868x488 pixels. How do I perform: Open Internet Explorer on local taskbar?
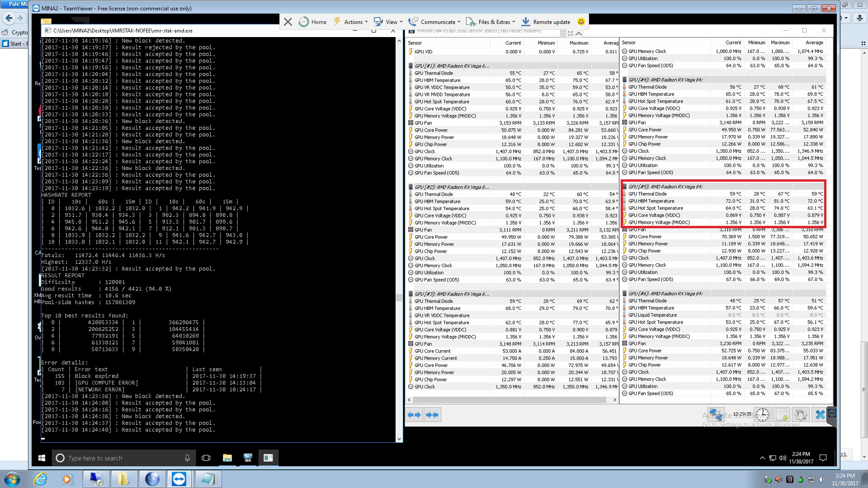(x=41, y=479)
